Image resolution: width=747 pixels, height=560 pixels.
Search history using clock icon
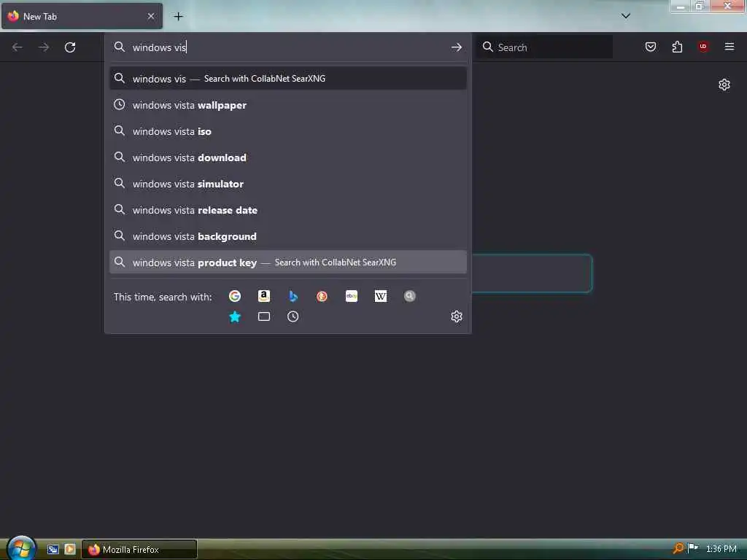point(293,316)
